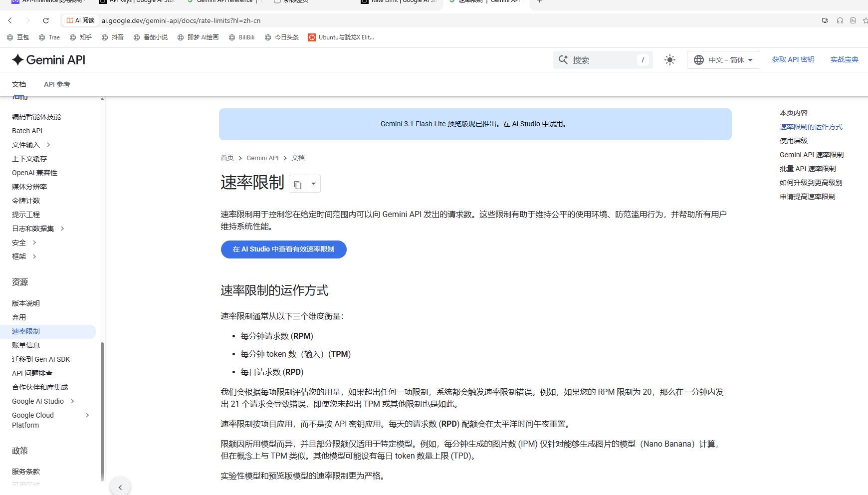Jump to 申请提高速率限制 in contents
This screenshot has height=495, width=868.
point(808,197)
